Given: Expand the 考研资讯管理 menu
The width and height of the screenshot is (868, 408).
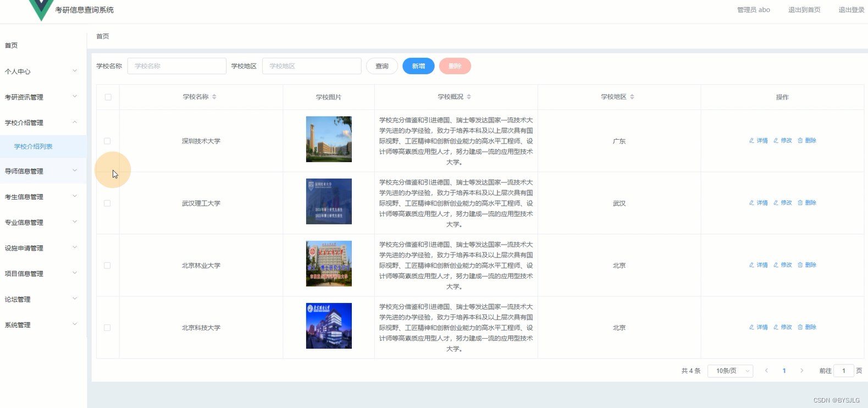Looking at the screenshot, I should tap(43, 97).
